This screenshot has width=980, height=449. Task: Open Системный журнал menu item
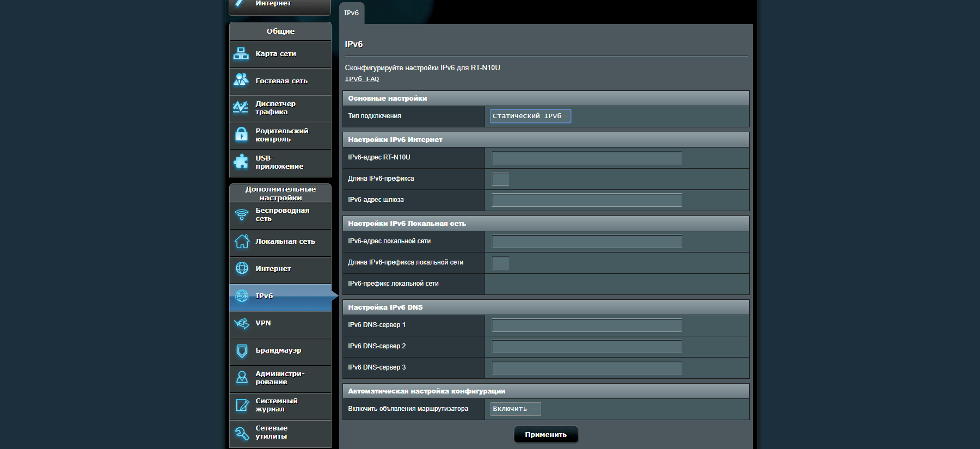[280, 405]
